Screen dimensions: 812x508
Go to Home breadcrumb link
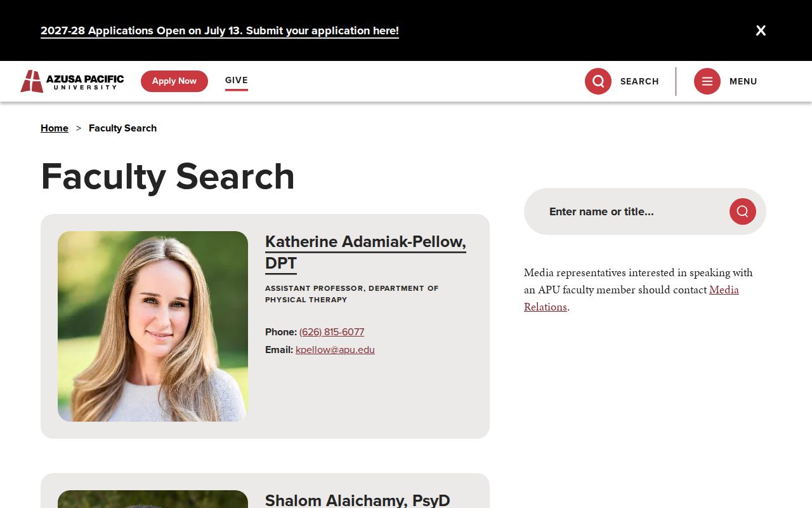pos(55,128)
